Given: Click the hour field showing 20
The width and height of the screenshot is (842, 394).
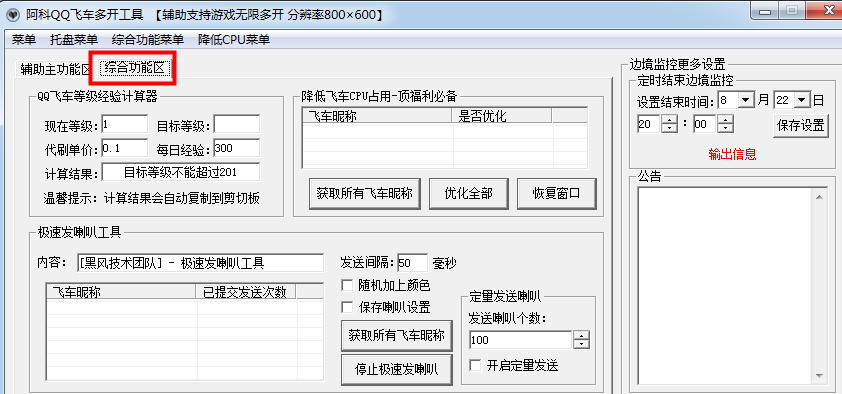Looking at the screenshot, I should click(x=649, y=125).
